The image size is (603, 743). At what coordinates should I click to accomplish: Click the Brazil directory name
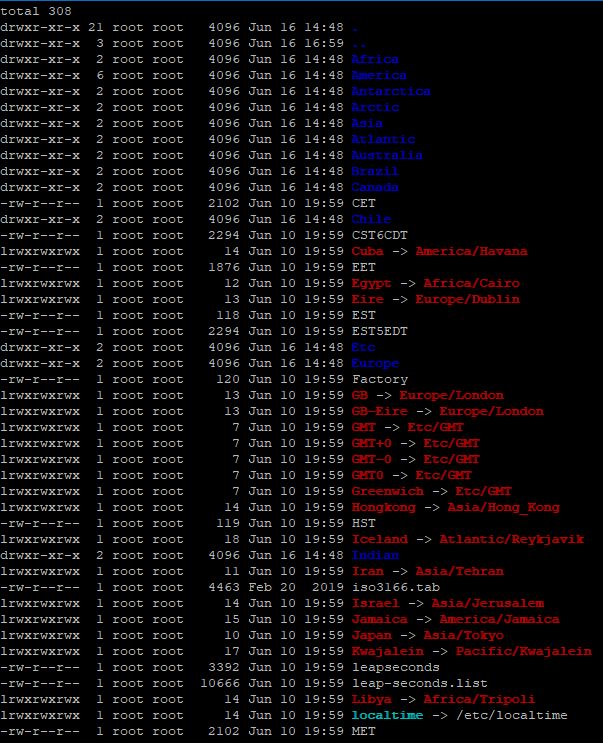[375, 171]
